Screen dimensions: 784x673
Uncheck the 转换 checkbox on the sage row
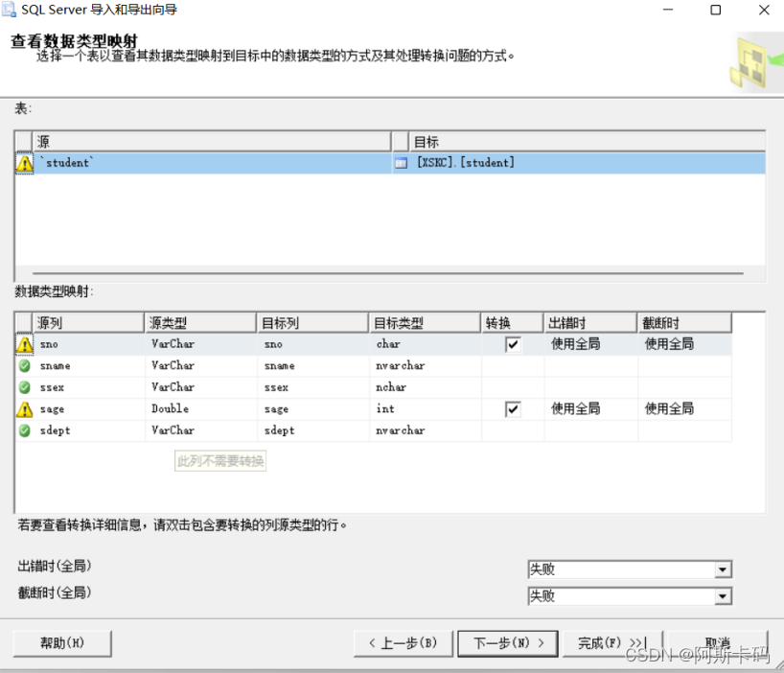(513, 408)
